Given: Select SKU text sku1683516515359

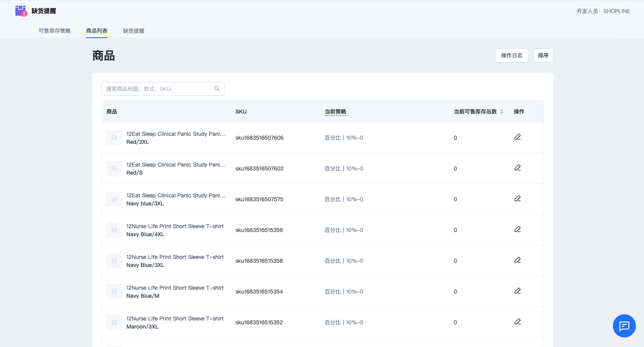Looking at the screenshot, I should point(259,230).
